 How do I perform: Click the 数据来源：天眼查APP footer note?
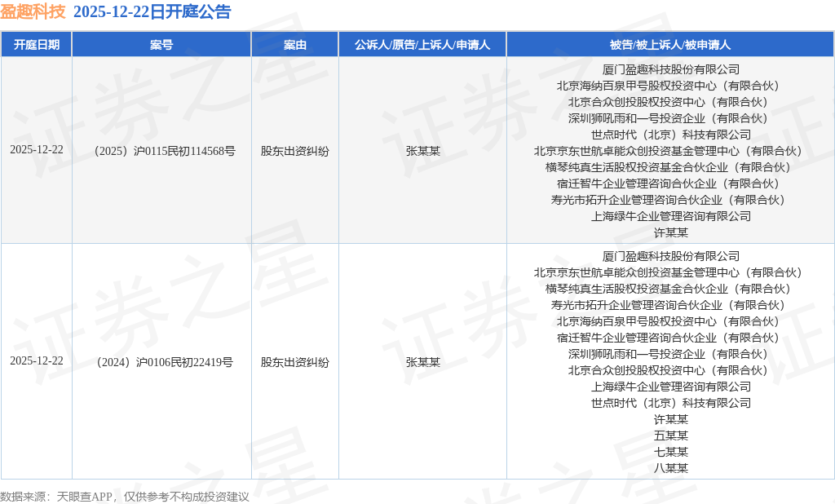(125, 497)
